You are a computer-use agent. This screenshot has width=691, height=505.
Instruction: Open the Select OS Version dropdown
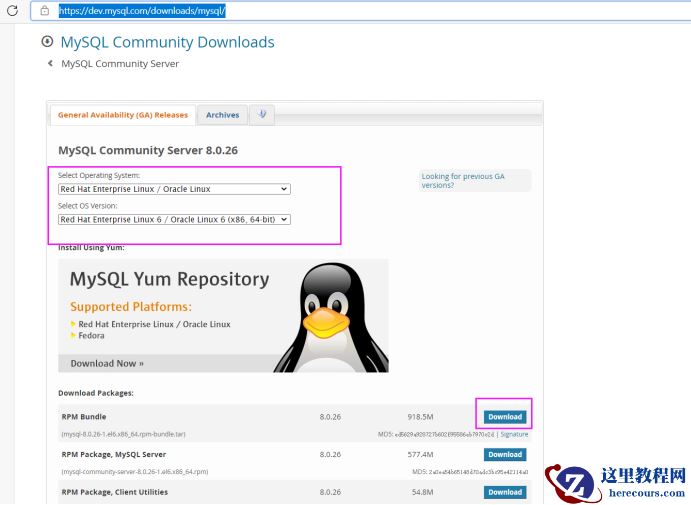(174, 219)
